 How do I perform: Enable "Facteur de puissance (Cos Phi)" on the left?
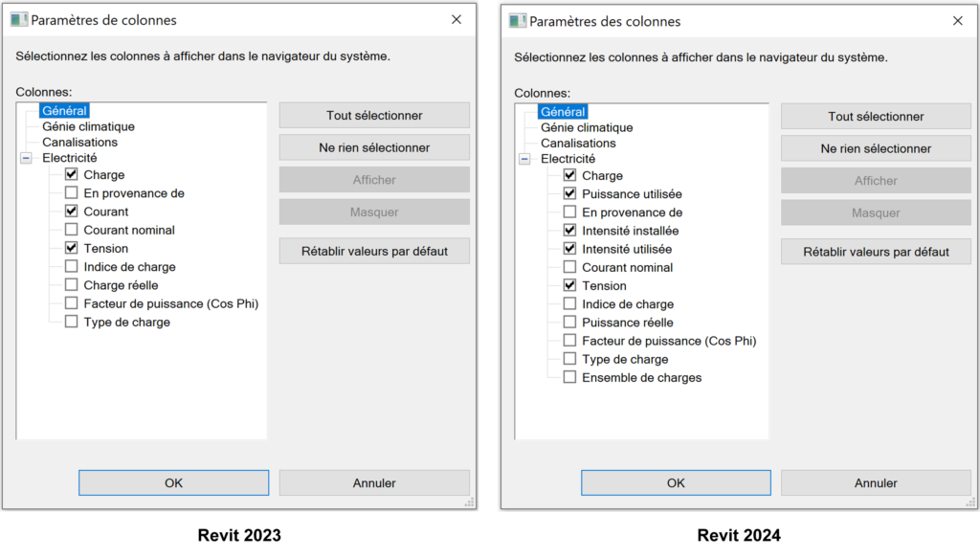71,303
